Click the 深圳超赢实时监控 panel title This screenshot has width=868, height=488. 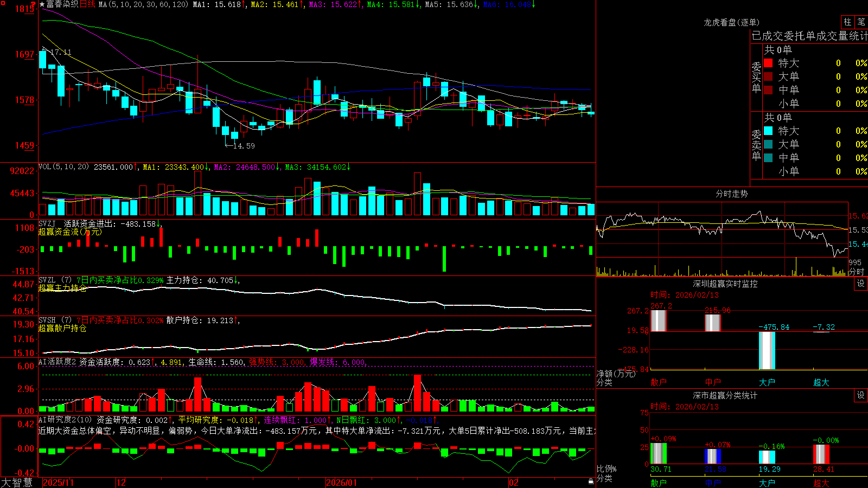725,284
